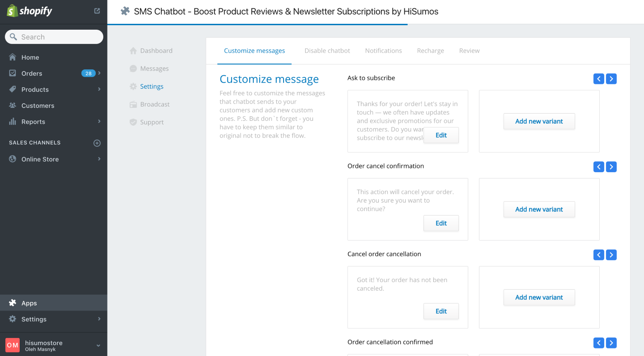Expand the Reports submenu chevron
The height and width of the screenshot is (356, 644).
tap(99, 121)
